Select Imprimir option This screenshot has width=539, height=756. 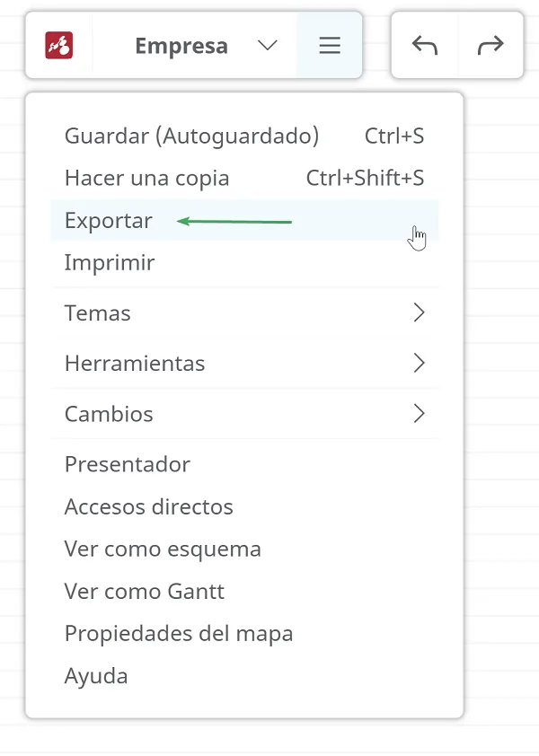[110, 263]
